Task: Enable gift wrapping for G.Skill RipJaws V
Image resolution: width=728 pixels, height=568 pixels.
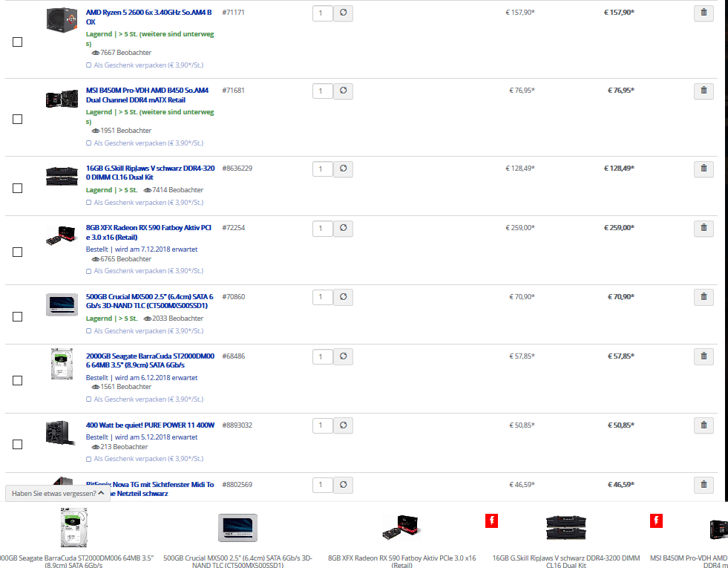Action: (x=88, y=203)
